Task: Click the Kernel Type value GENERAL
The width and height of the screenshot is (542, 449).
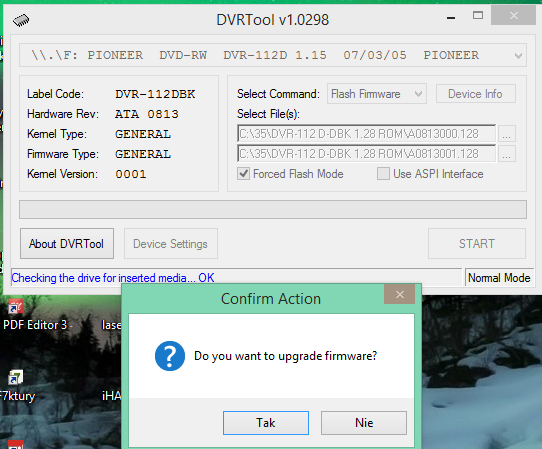Action: [143, 134]
